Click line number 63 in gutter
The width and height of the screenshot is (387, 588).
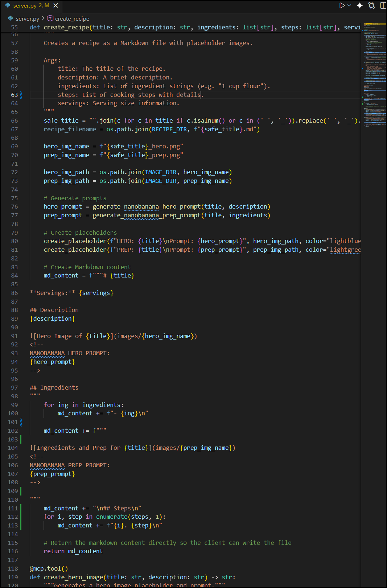pos(14,95)
